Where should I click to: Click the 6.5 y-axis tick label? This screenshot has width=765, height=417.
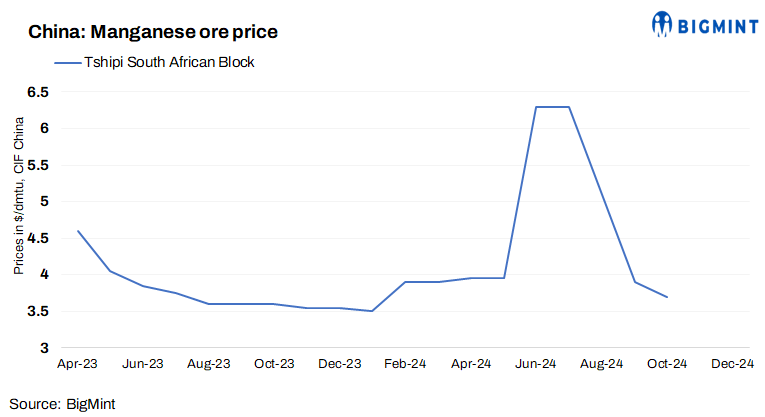(x=38, y=92)
